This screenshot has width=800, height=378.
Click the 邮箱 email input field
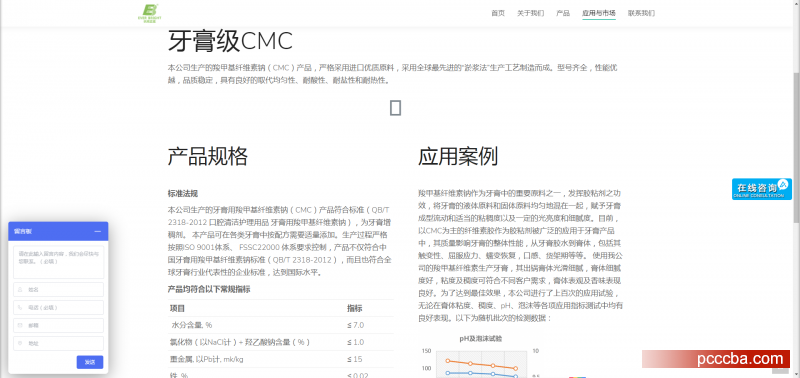pyautogui.click(x=58, y=325)
